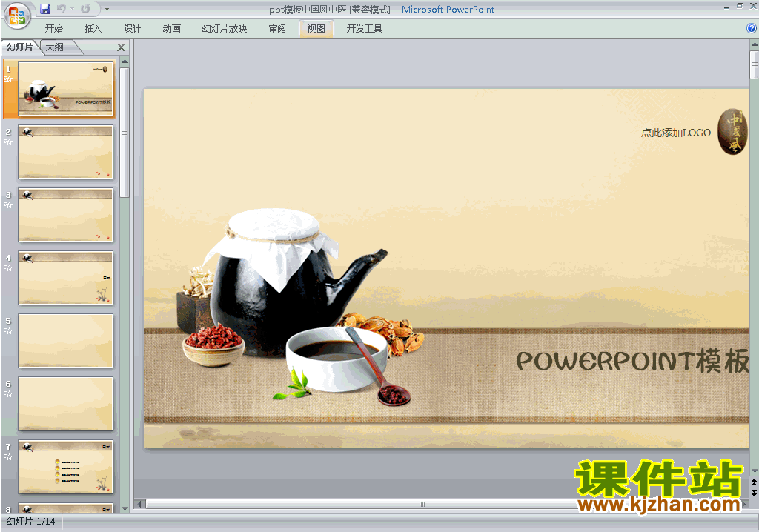The height and width of the screenshot is (532, 759).
Task: Switch to the 大纲 pane tab
Action: [55, 47]
